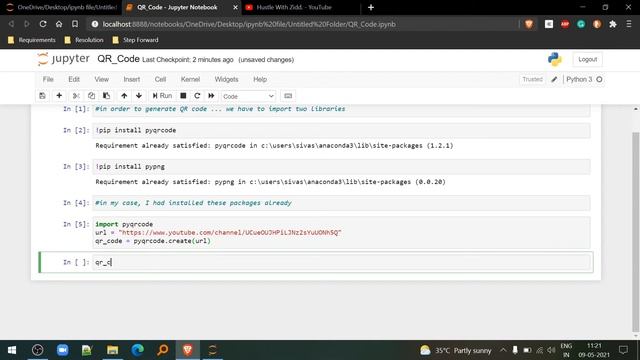Screen dimensions: 640x360
Task: Restart kernel and run all cells with the fast-forward icon
Action: click(211, 96)
